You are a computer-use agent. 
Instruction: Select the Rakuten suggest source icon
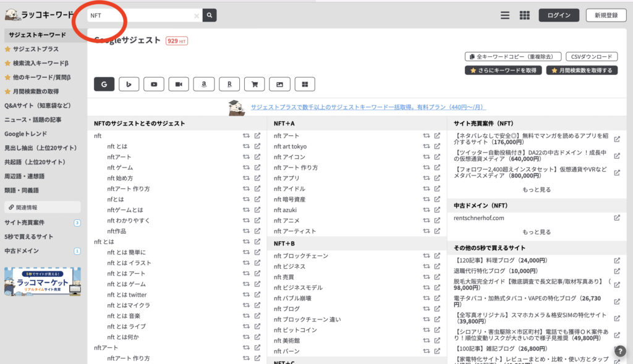[x=229, y=84]
